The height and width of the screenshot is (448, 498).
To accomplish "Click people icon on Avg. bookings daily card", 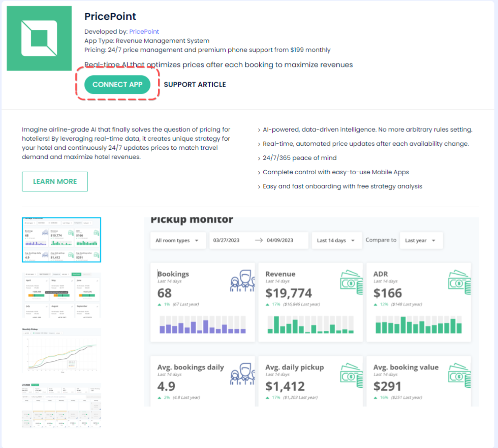I will 242,374.
